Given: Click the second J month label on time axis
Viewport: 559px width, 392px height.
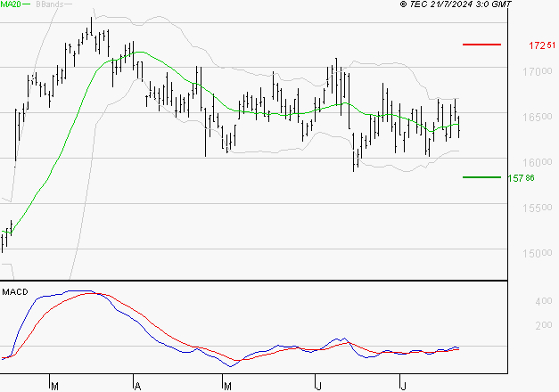Looking at the screenshot, I should pos(403,387).
